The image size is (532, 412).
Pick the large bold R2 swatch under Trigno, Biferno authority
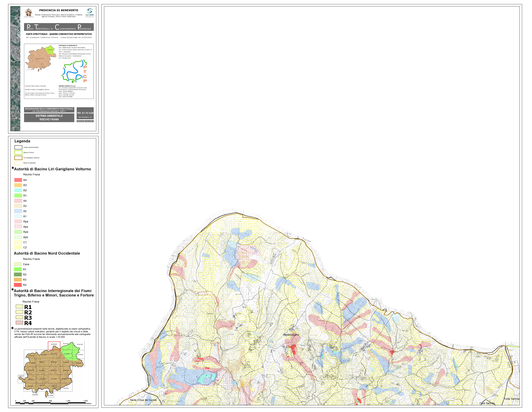19,312
